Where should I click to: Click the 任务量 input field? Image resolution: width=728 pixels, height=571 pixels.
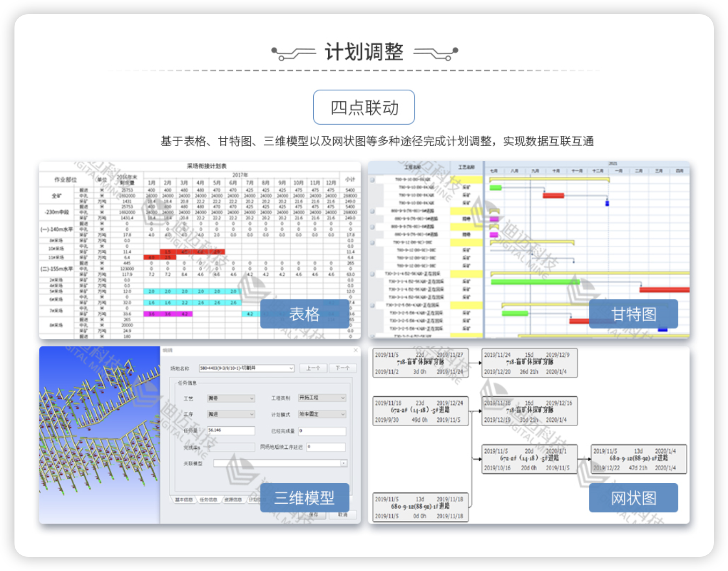click(231, 431)
